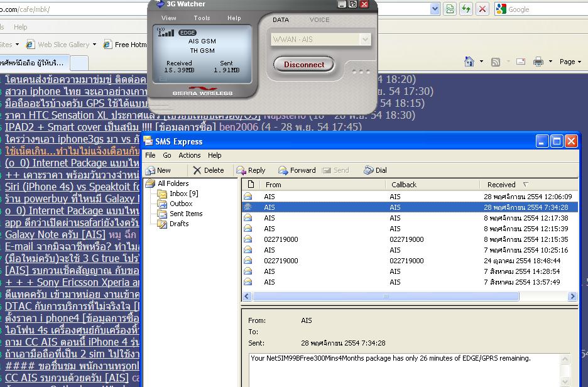The height and width of the screenshot is (387, 588).
Task: Select the AIS message received at 10:25:16
Action: [410, 250]
